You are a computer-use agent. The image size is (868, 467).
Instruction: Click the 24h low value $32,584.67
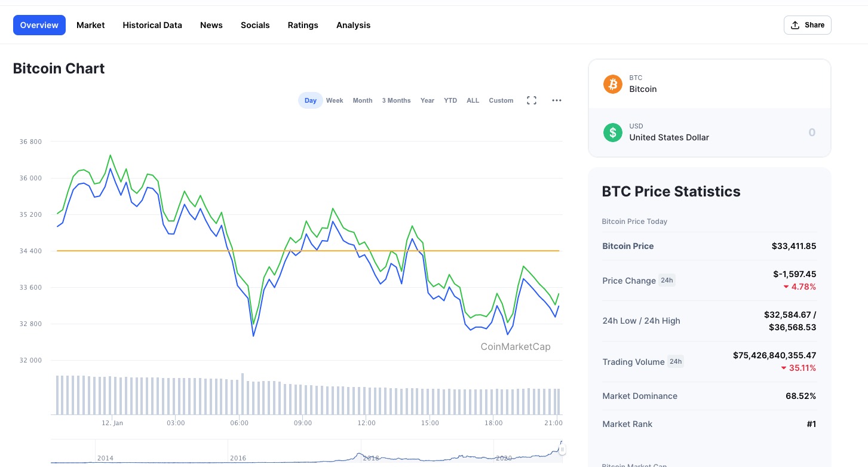point(787,315)
